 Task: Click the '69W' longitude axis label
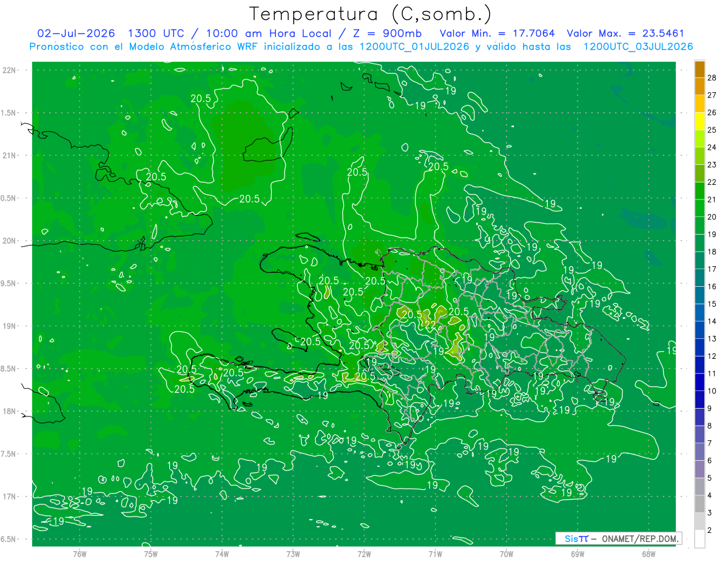(x=577, y=554)
